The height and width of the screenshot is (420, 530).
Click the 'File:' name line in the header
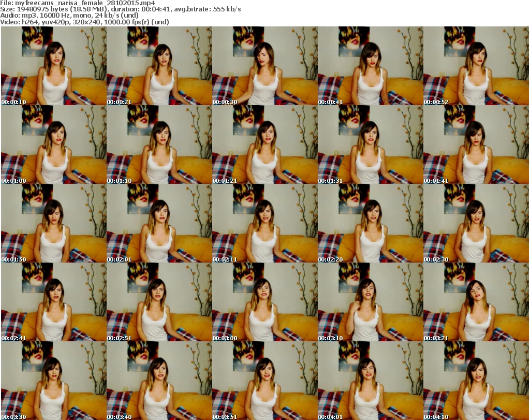pos(78,3)
